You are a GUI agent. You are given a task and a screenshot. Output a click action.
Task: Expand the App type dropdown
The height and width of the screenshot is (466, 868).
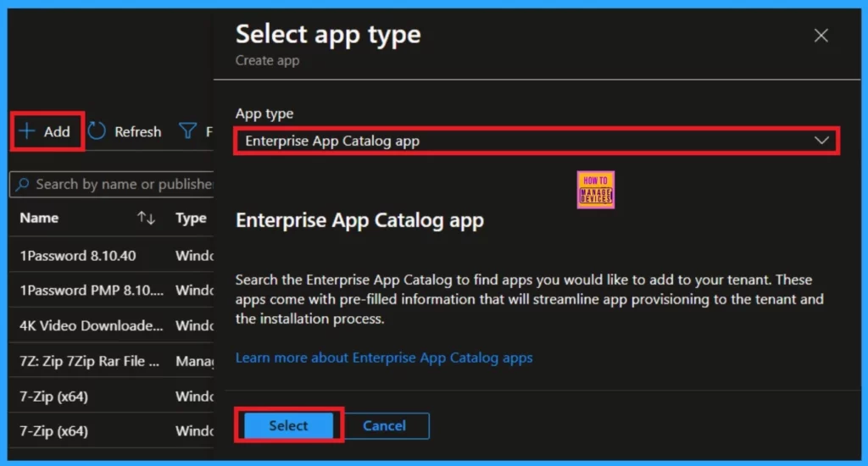(x=537, y=141)
